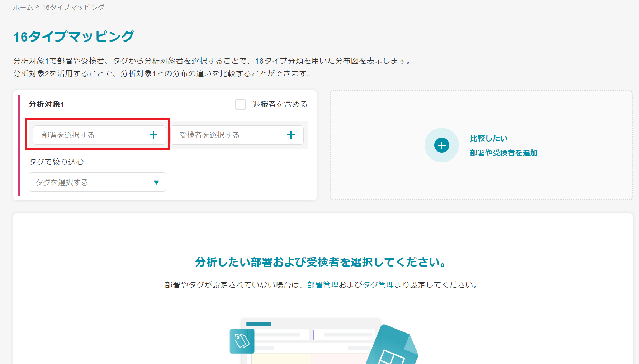Click plus icon in 受検者を選択する field

291,135
